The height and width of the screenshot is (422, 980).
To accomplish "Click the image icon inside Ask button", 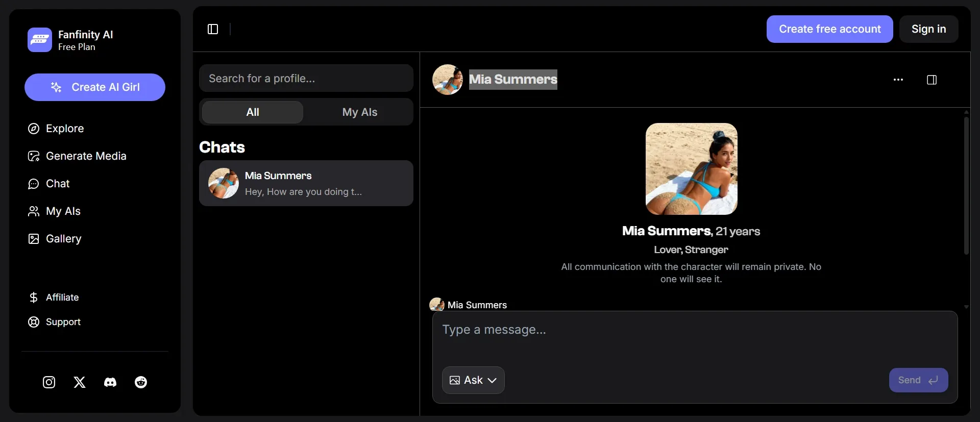I will (x=455, y=380).
